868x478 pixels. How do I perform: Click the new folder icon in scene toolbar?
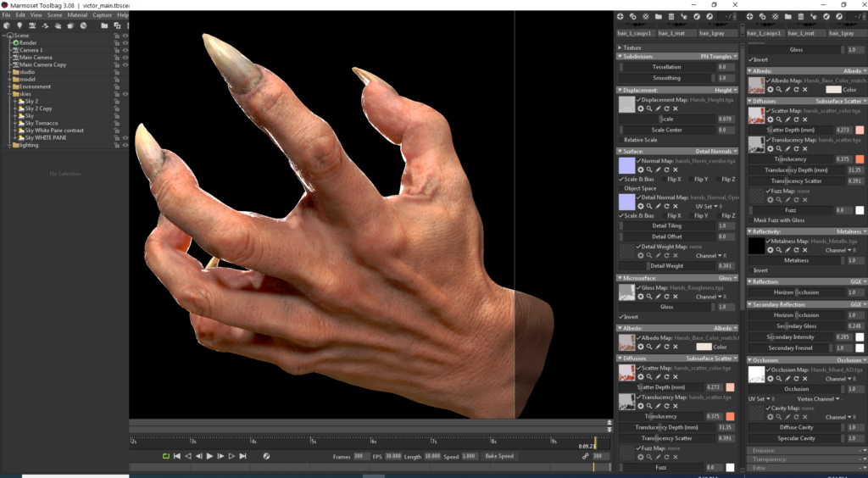pyautogui.click(x=104, y=25)
